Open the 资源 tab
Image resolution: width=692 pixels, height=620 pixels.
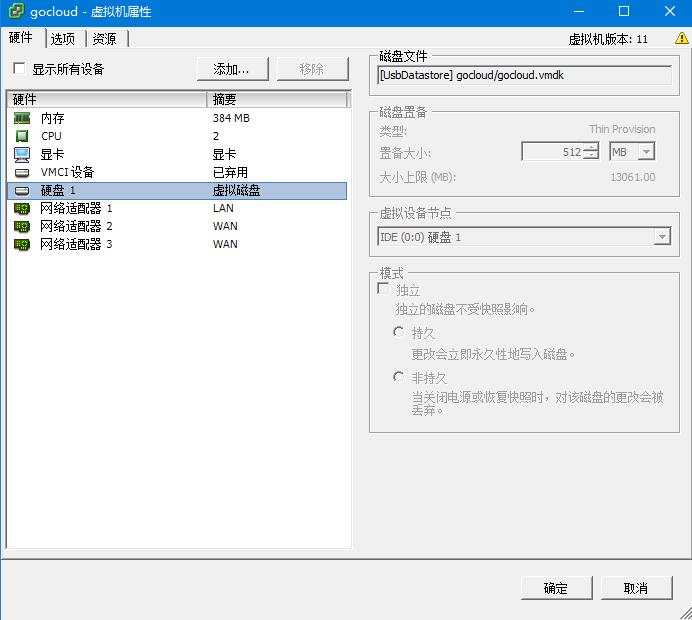[x=104, y=39]
